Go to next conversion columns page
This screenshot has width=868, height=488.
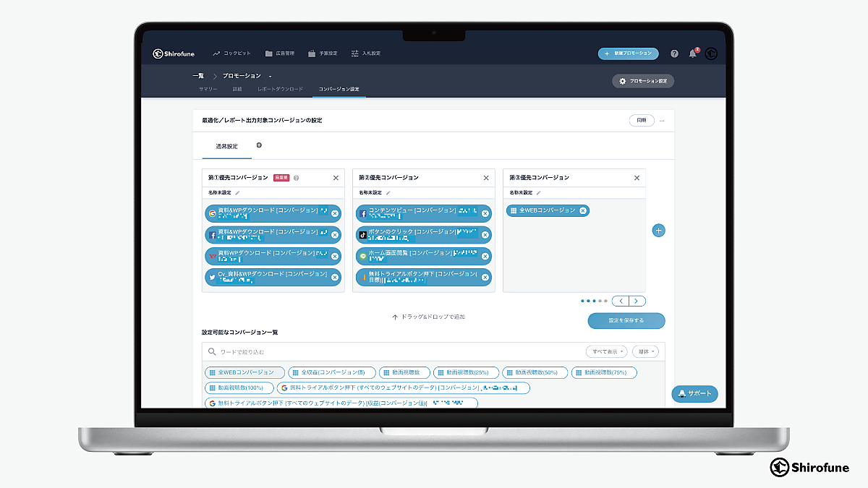pos(637,301)
